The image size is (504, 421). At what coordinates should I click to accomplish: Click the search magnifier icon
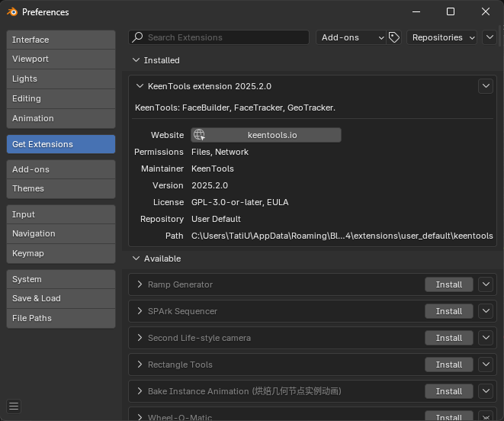pyautogui.click(x=137, y=37)
